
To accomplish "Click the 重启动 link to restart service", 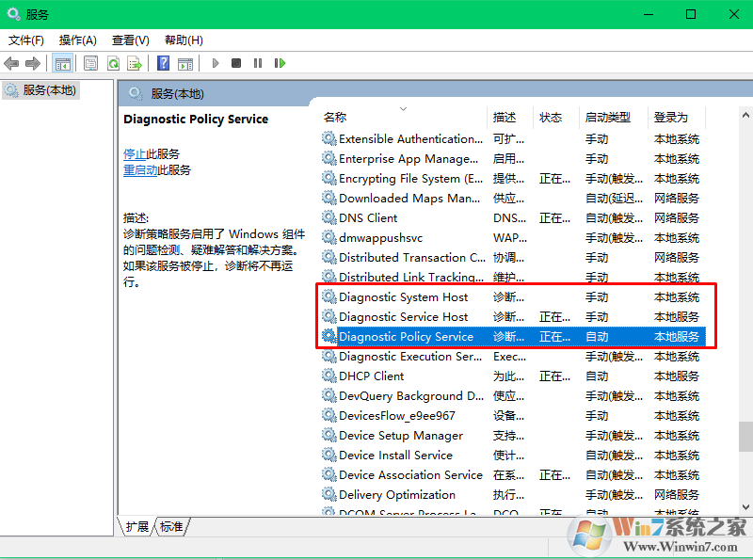I will point(140,170).
